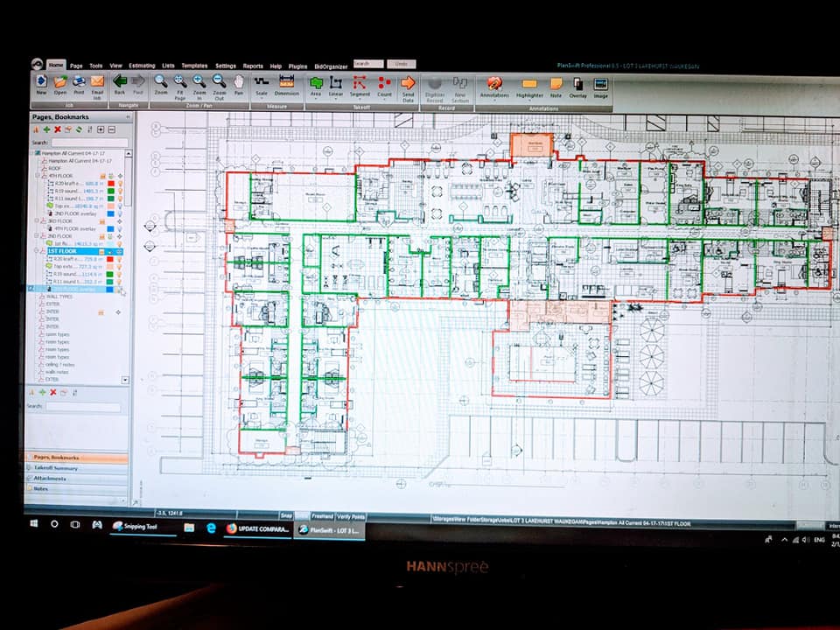Toggle lightbulb visibility for 4TH FLOOR R-11 sound item
The image size is (840, 630).
(x=120, y=199)
